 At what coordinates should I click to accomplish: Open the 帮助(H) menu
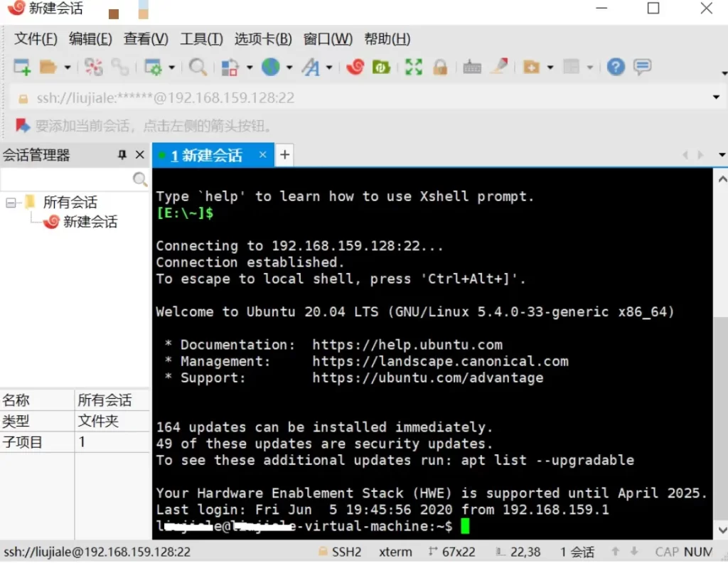click(x=387, y=39)
